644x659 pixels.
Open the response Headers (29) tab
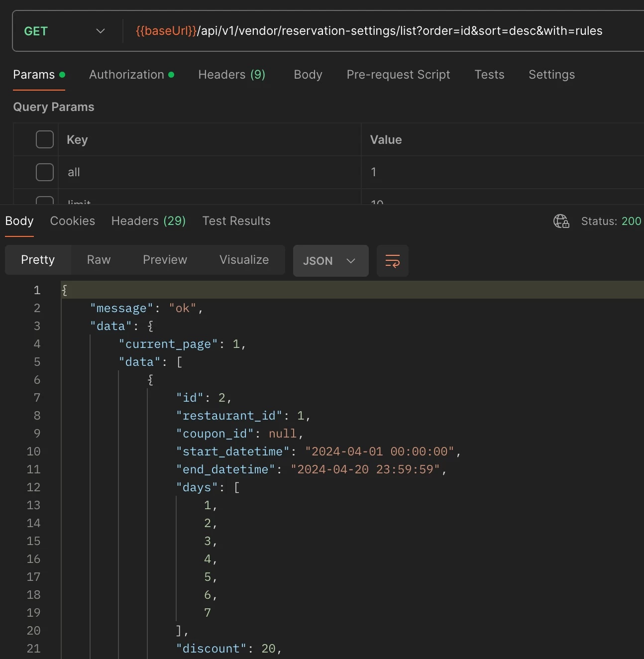click(148, 221)
